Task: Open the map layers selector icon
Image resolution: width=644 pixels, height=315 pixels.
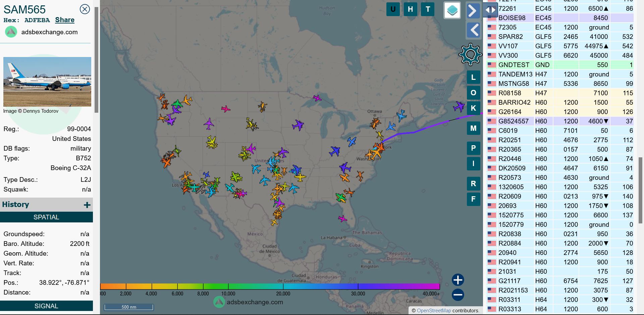Action: 452,10
